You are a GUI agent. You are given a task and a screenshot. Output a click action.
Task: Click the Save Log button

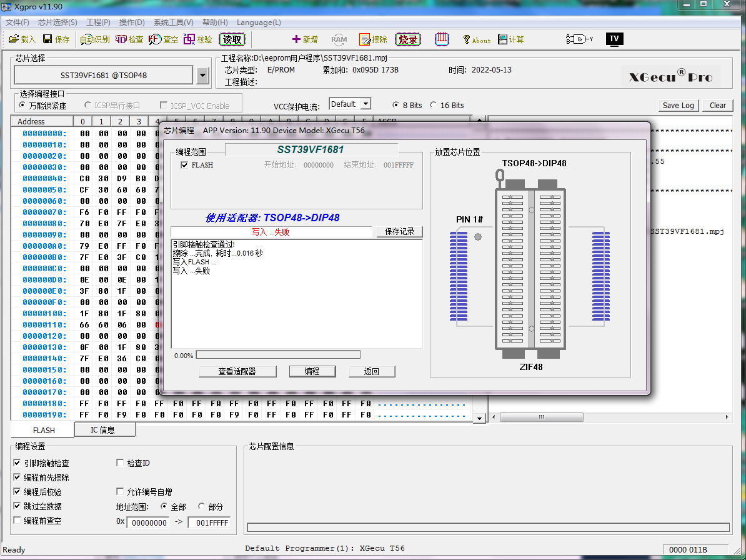click(679, 105)
